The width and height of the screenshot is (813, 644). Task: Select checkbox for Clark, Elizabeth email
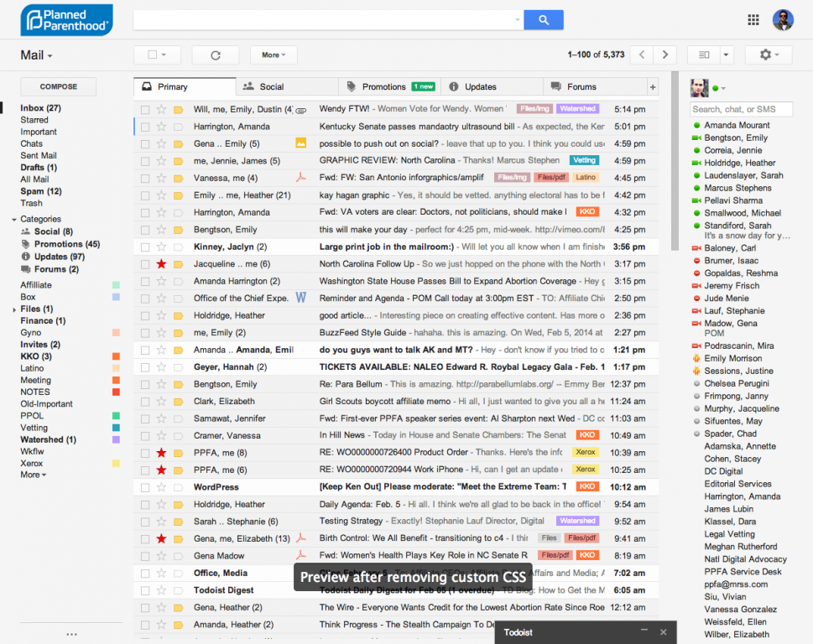click(145, 402)
